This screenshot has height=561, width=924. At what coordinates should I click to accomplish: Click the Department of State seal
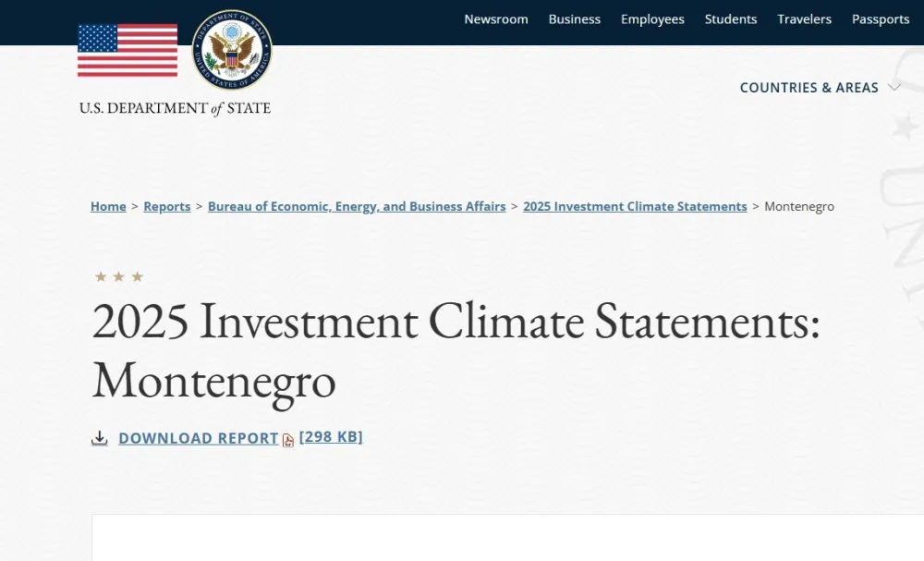[x=232, y=50]
